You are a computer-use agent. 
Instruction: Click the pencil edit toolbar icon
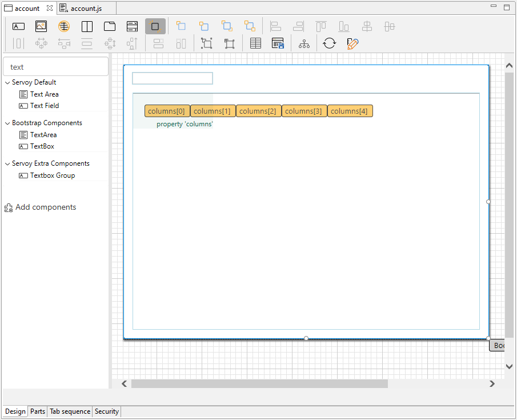[x=352, y=43]
